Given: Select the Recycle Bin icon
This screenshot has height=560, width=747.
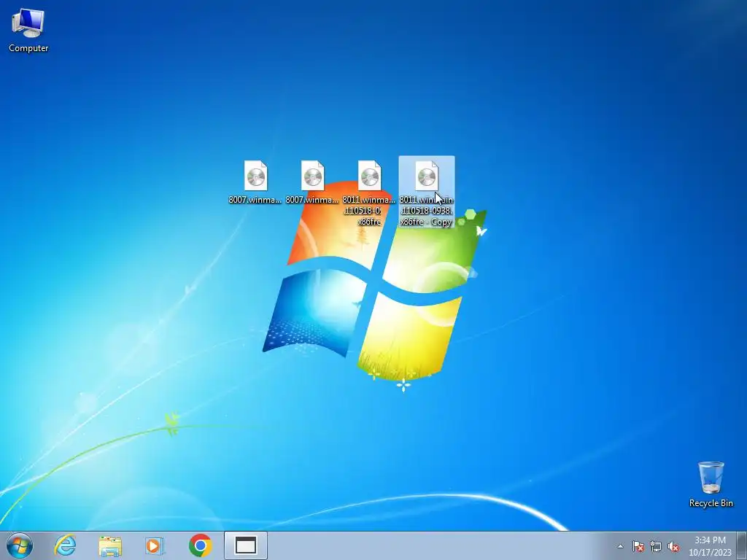Looking at the screenshot, I should click(711, 484).
